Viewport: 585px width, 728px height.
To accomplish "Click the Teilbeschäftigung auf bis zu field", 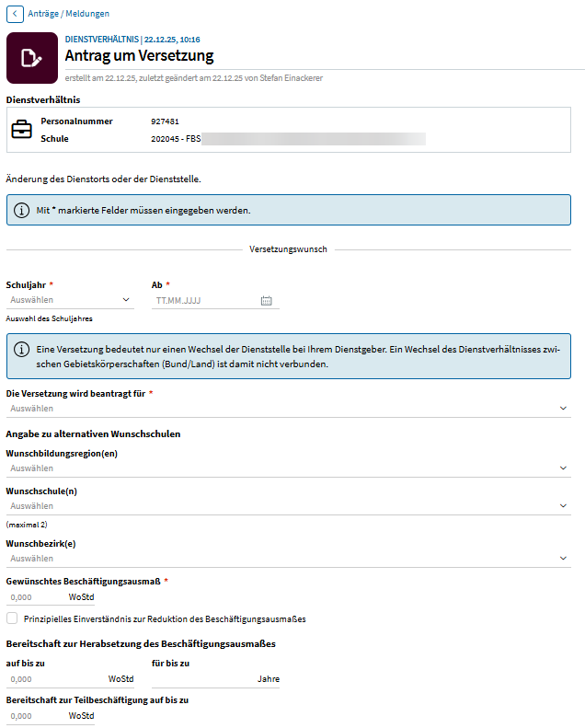I will click(35, 716).
